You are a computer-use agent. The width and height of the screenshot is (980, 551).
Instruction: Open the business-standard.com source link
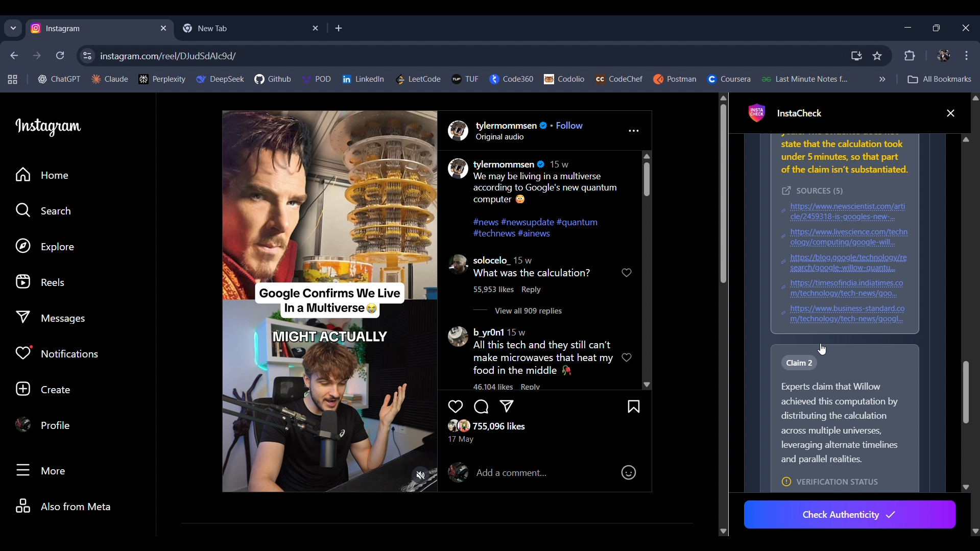[847, 314]
